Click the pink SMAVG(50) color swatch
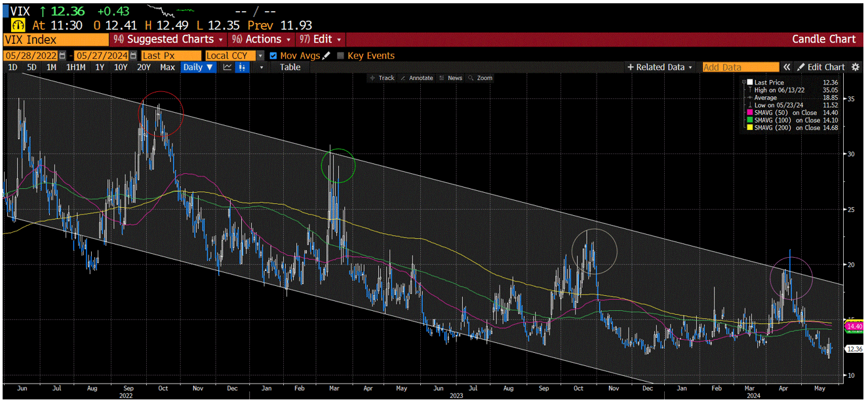The height and width of the screenshot is (404, 868). (x=750, y=113)
